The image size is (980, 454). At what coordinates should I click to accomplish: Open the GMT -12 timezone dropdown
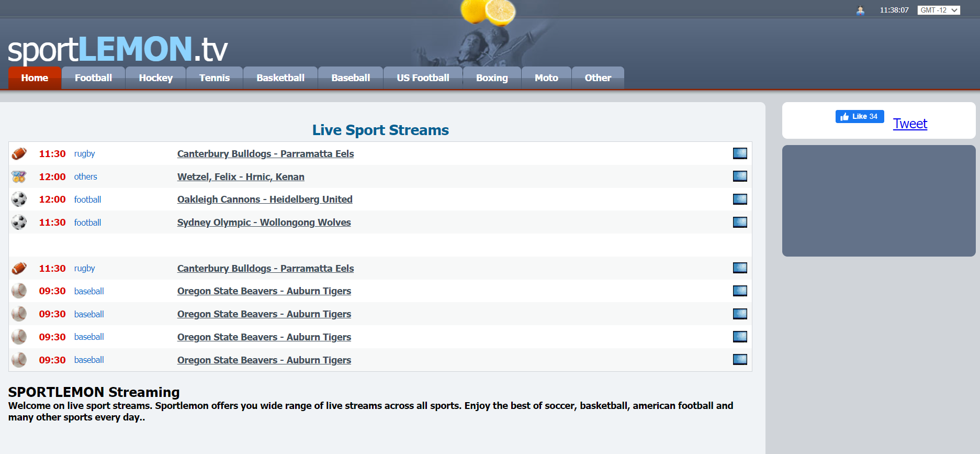coord(939,10)
